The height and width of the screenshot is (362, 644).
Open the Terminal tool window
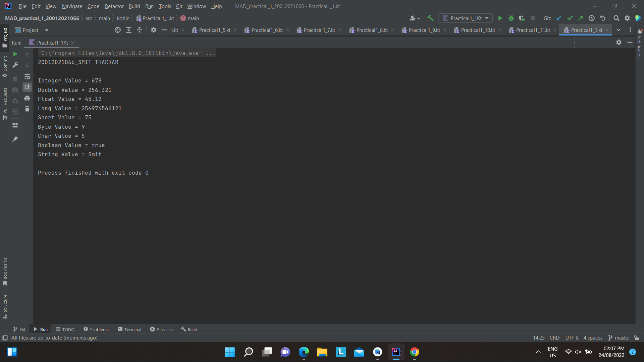coord(129,329)
